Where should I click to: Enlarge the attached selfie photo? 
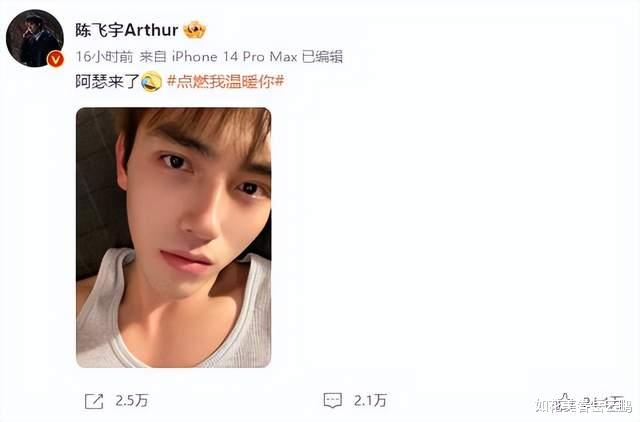pos(173,238)
